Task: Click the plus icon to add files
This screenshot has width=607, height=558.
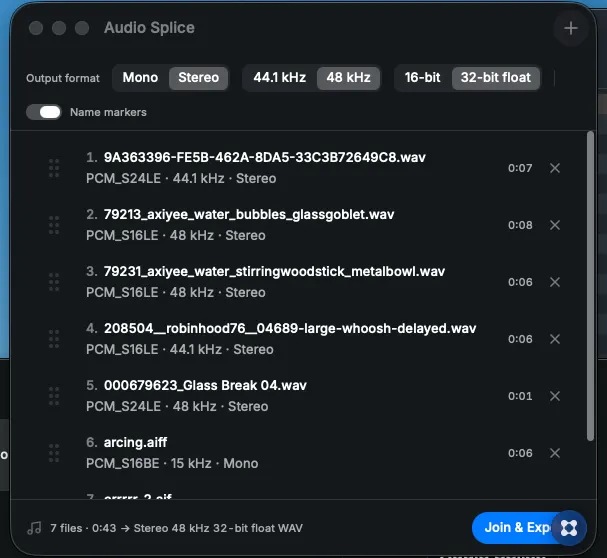Action: [571, 28]
